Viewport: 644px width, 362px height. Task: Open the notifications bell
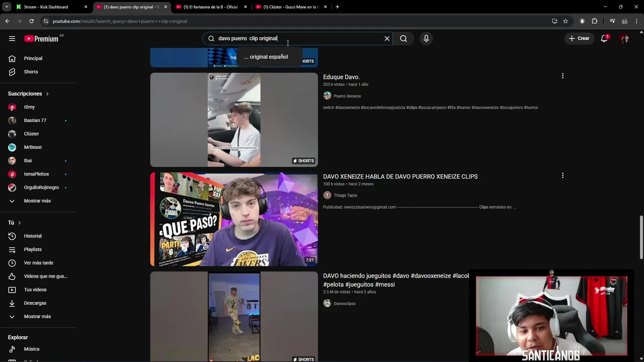(604, 39)
